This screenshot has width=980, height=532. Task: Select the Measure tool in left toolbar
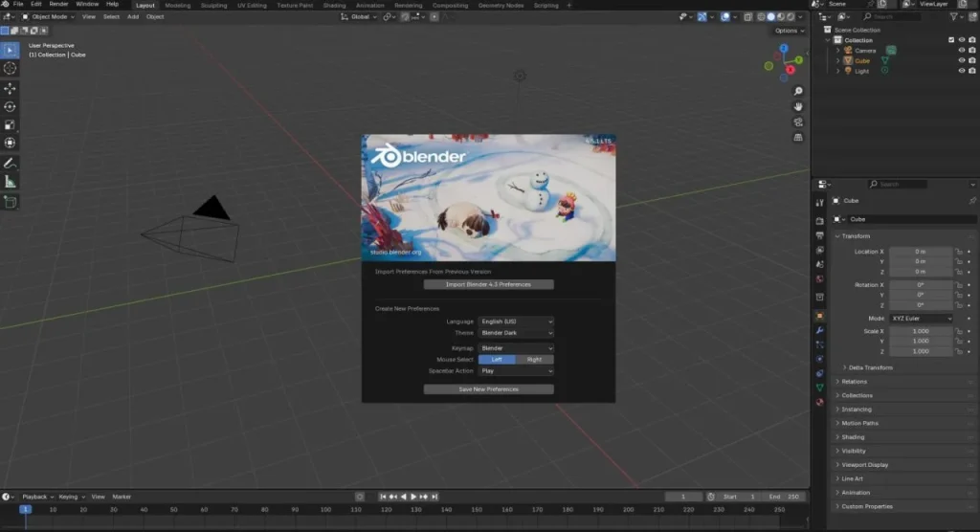(x=11, y=181)
